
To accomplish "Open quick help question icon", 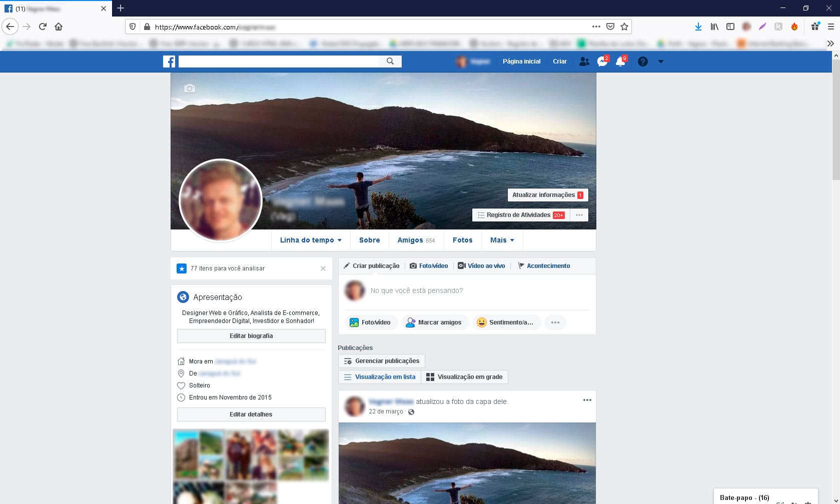I will click(x=643, y=61).
